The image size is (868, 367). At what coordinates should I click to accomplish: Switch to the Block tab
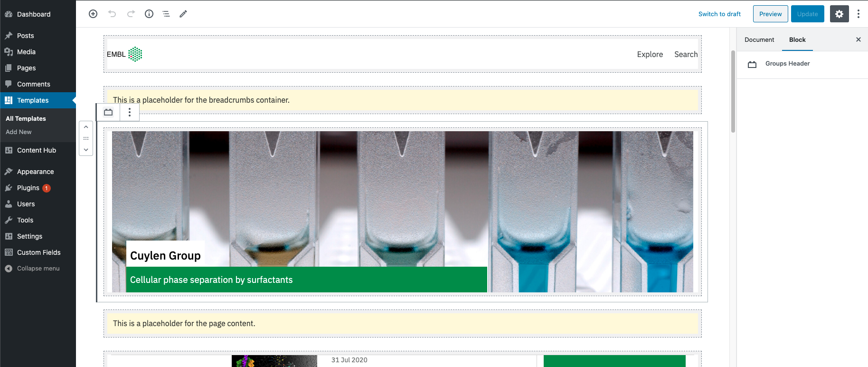click(x=797, y=39)
